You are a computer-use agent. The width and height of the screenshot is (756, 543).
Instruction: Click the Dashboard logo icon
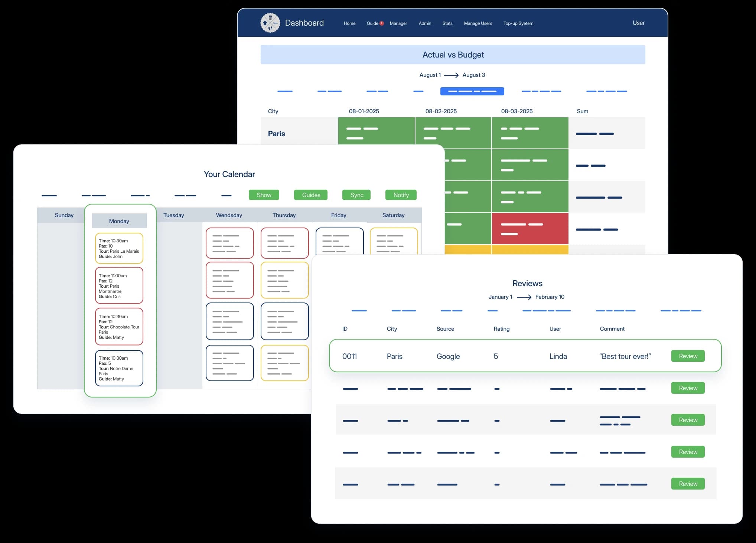270,23
